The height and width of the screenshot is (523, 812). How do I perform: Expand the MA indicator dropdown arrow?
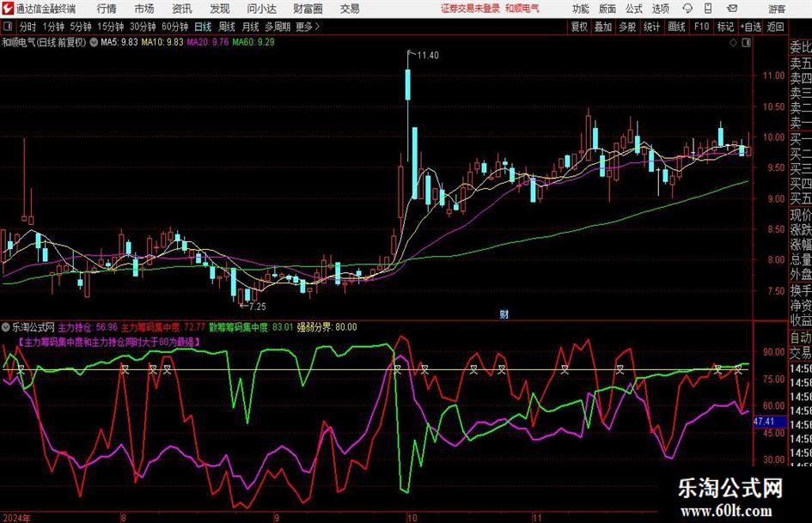pos(94,42)
